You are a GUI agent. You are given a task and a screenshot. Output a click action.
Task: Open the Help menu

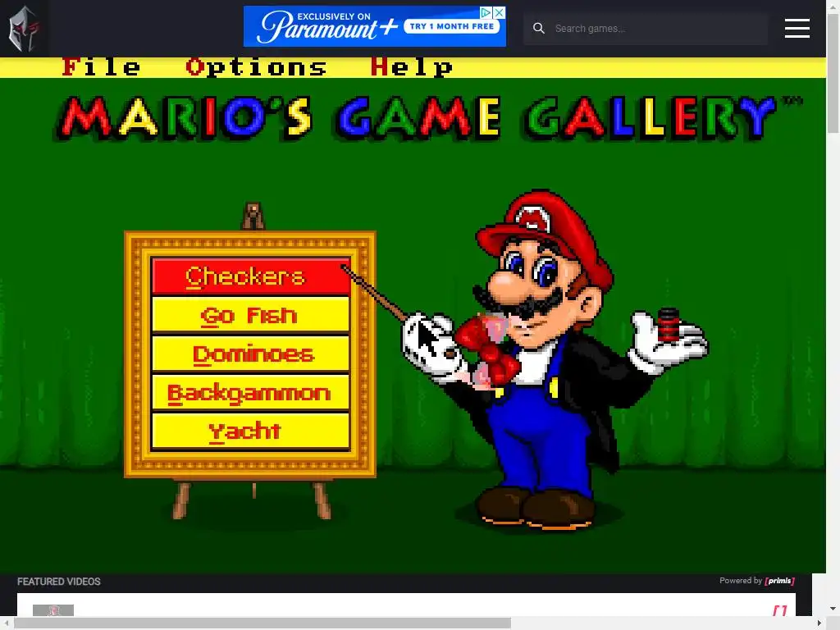click(x=412, y=67)
